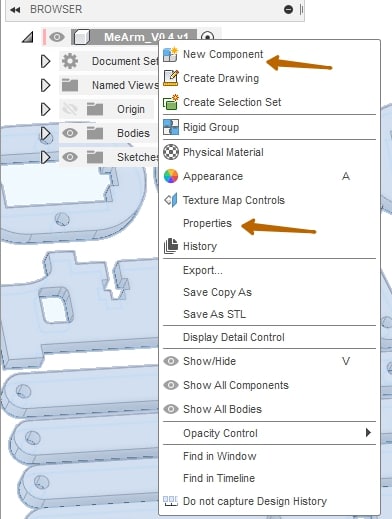The image size is (392, 519).
Task: Click the Bodies folder icon
Action: tap(95, 133)
